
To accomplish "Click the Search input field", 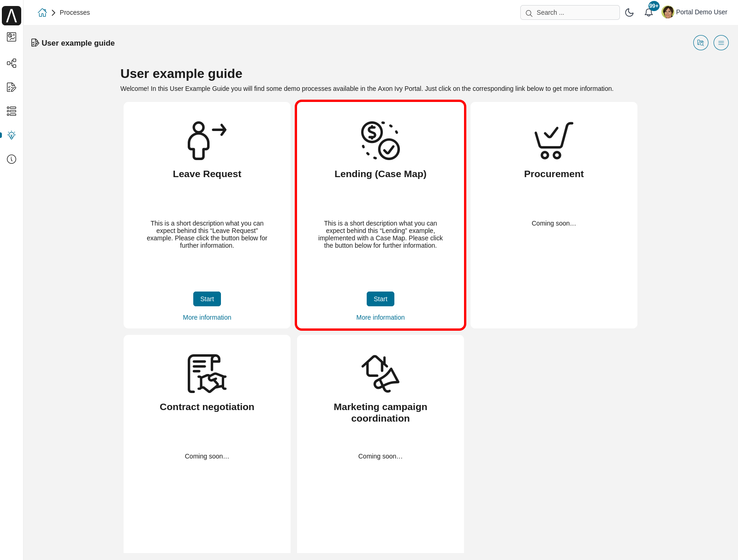I will point(570,12).
